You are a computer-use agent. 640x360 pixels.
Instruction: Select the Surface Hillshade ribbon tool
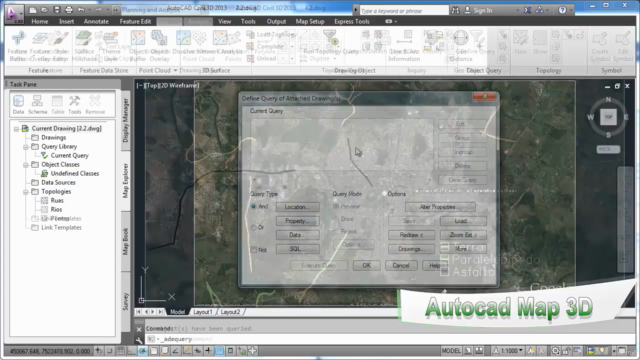(x=84, y=46)
